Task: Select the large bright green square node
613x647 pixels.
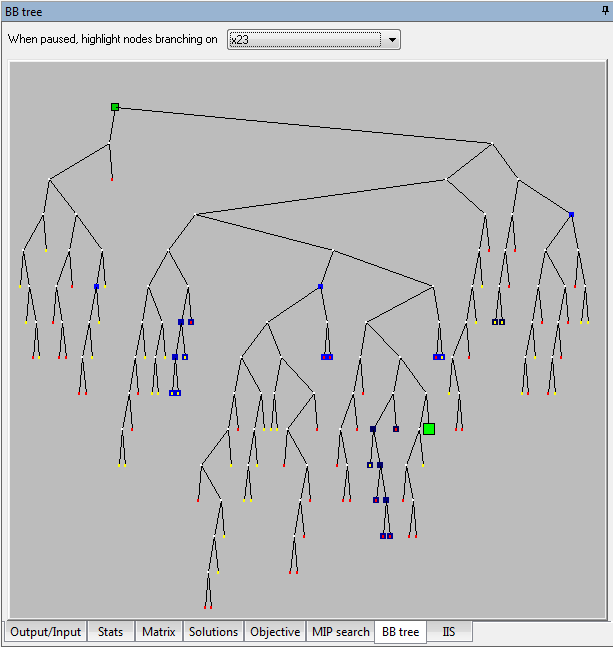Action: 429,429
